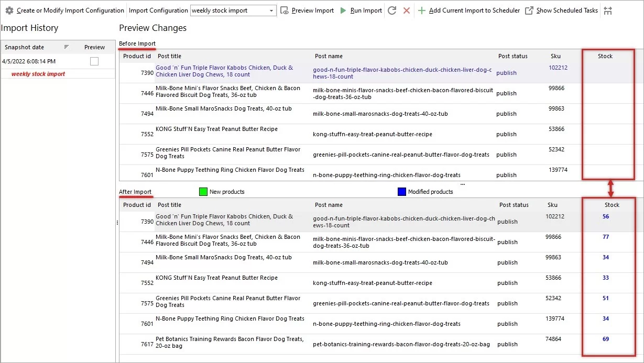Click the Preview Import icon

[x=284, y=10]
